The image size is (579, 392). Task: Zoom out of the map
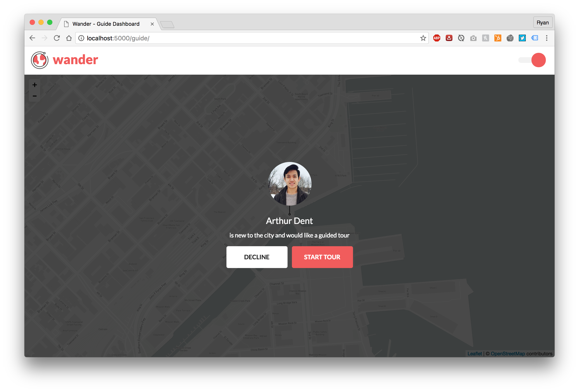(35, 96)
